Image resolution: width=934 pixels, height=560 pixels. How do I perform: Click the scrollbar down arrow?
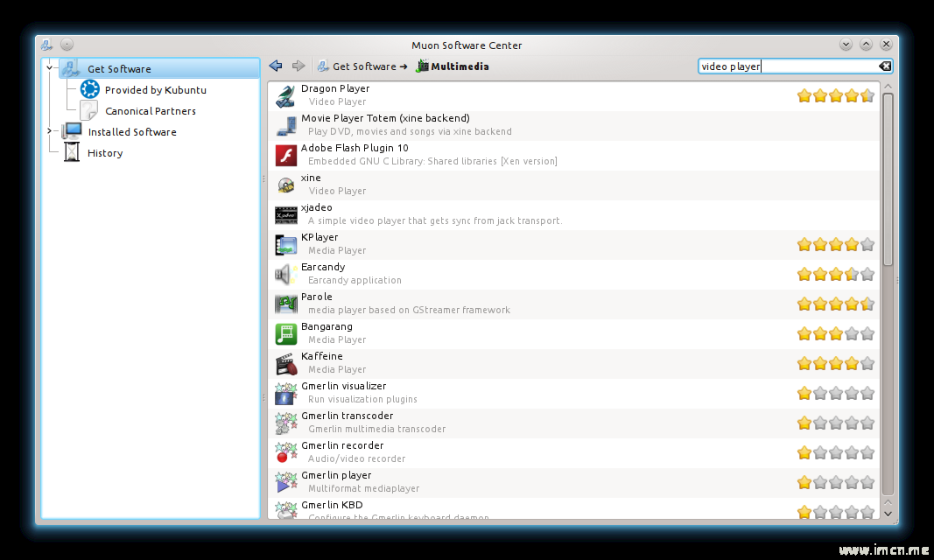[x=888, y=513]
